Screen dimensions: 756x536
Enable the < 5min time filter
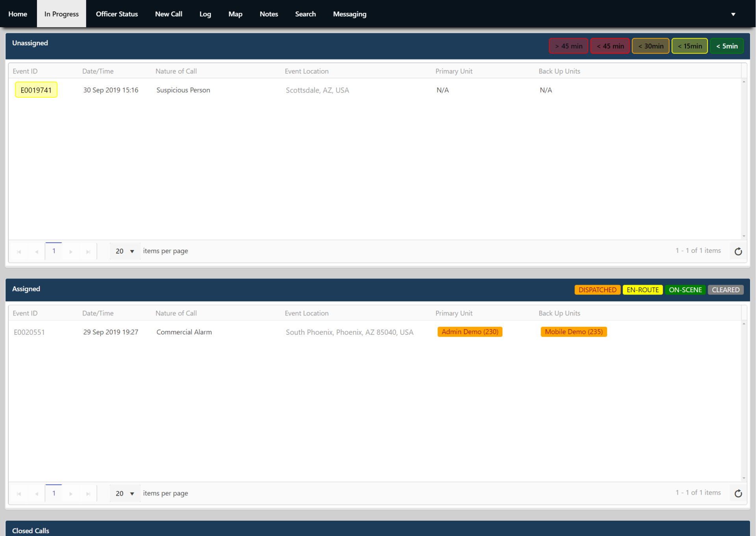(x=726, y=46)
